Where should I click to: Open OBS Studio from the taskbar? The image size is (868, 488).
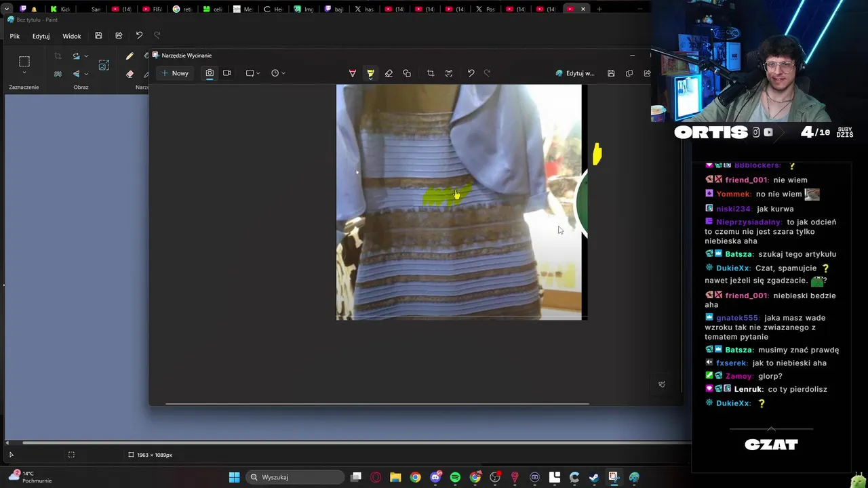tap(495, 477)
